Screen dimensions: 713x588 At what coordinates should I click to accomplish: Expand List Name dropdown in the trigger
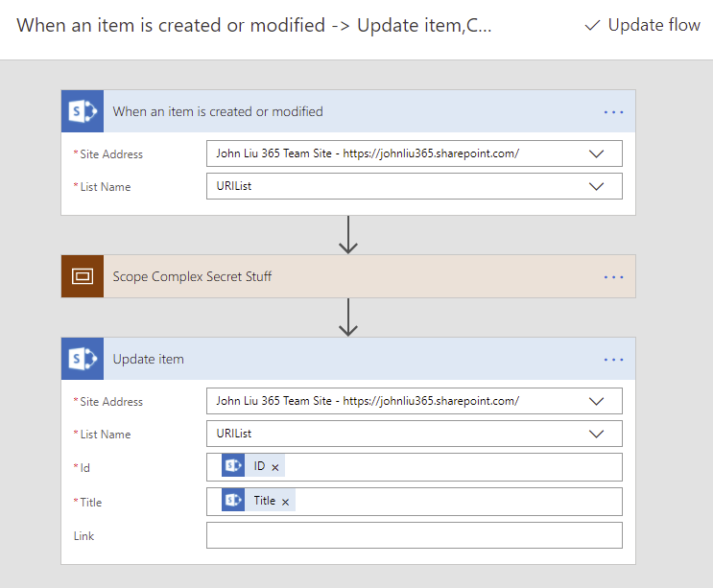596,186
